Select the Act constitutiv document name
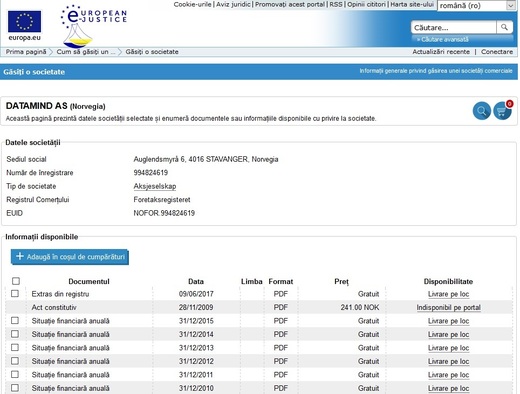The width and height of the screenshot is (520, 394). pos(54,307)
